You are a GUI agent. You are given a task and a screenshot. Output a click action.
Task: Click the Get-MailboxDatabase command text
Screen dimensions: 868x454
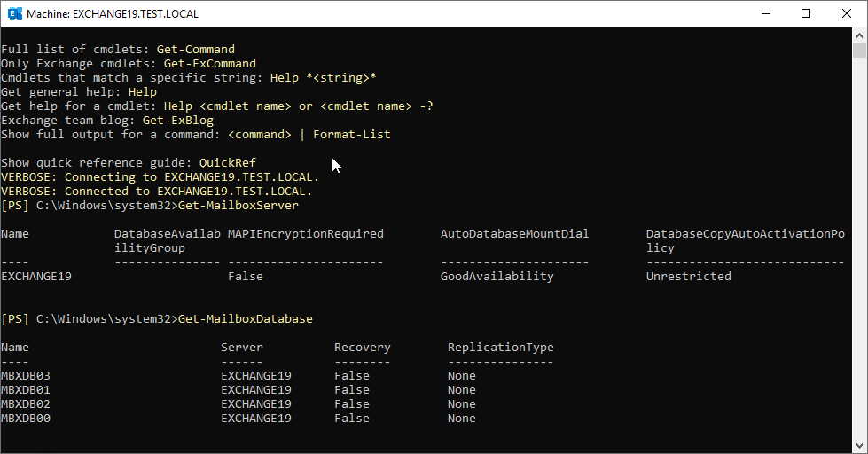246,319
